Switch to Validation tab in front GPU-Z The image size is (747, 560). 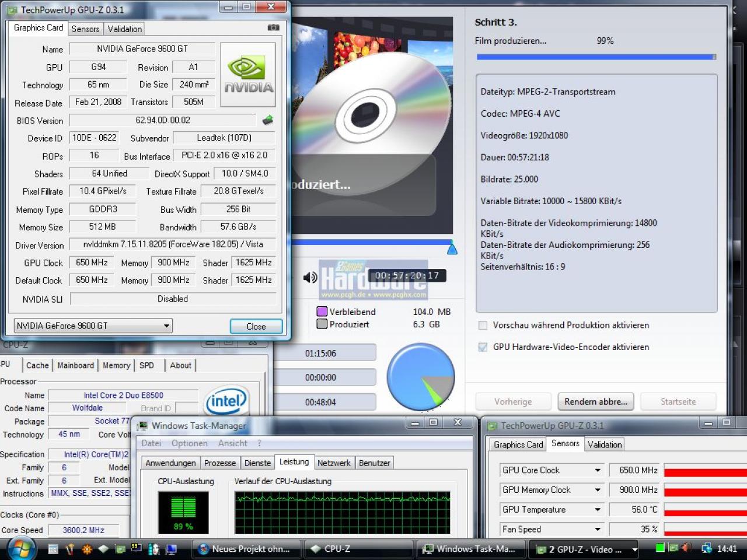coord(124,29)
